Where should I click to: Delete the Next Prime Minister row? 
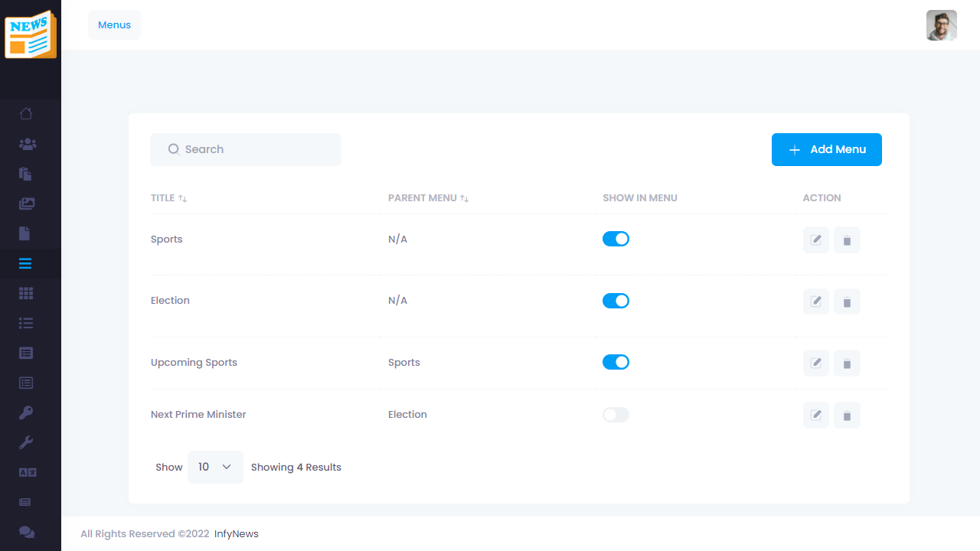[847, 415]
